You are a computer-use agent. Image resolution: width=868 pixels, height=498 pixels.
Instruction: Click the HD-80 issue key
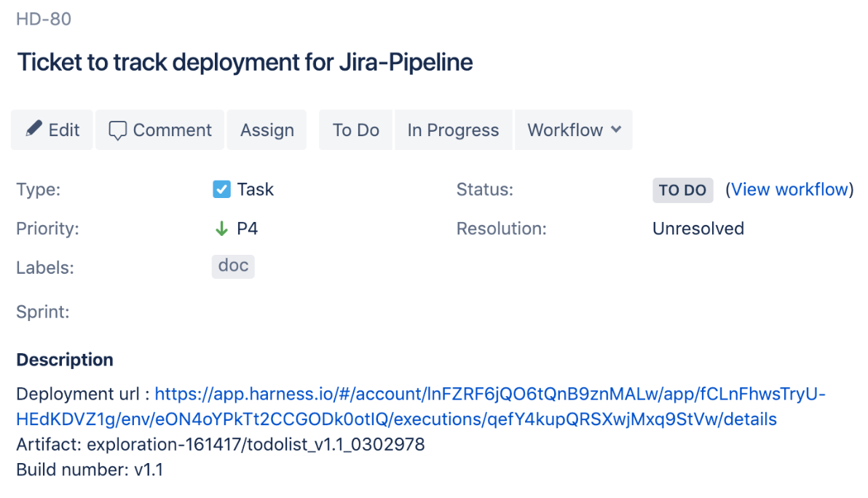tap(44, 20)
